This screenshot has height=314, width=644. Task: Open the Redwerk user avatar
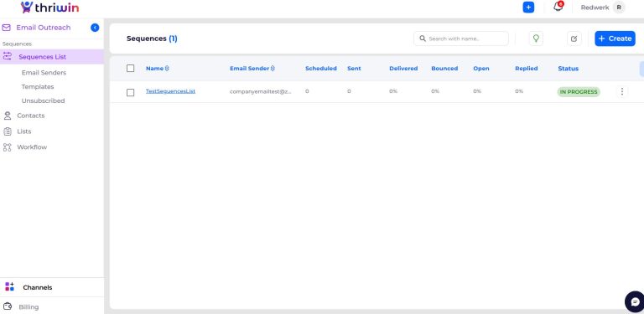(x=619, y=8)
